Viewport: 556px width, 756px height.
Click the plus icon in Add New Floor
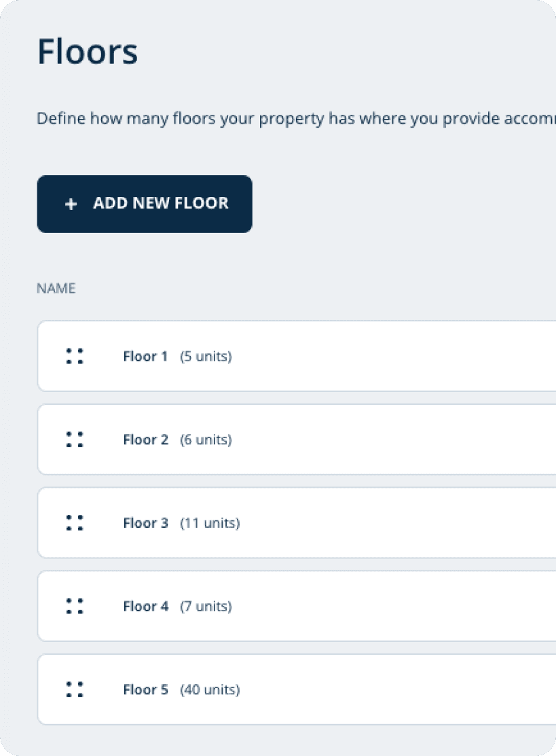(71, 204)
